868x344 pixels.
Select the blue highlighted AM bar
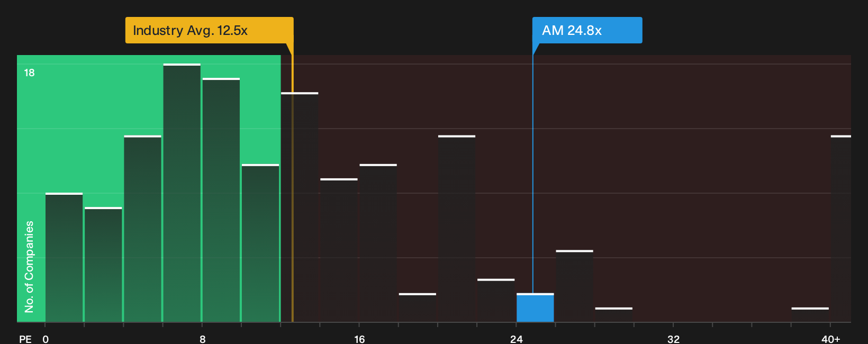click(x=535, y=307)
